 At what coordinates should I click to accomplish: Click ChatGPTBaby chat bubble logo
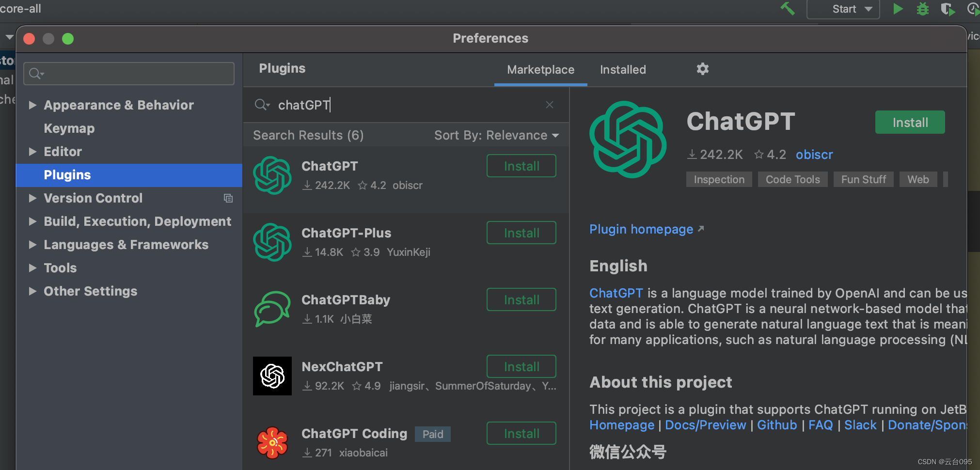point(272,309)
